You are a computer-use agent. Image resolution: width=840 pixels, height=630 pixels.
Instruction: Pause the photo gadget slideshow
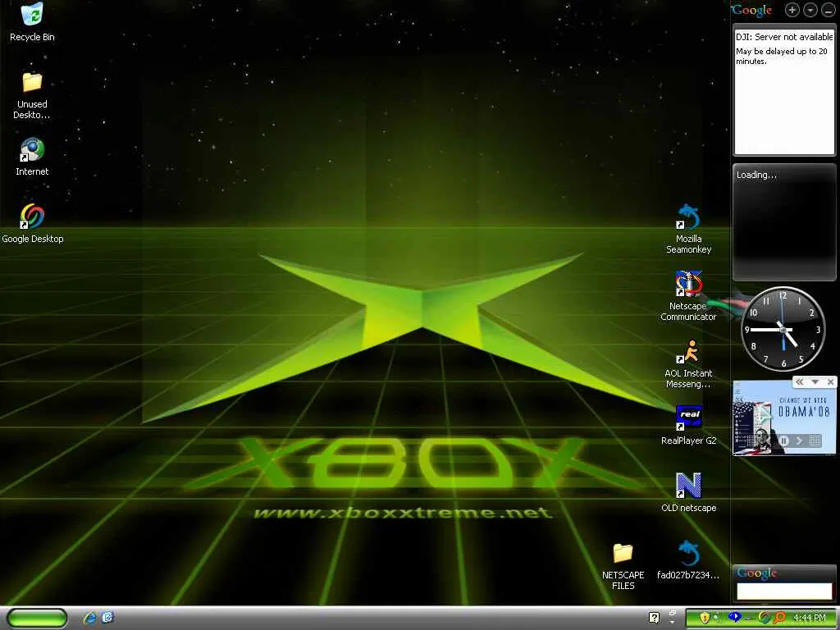pyautogui.click(x=783, y=441)
